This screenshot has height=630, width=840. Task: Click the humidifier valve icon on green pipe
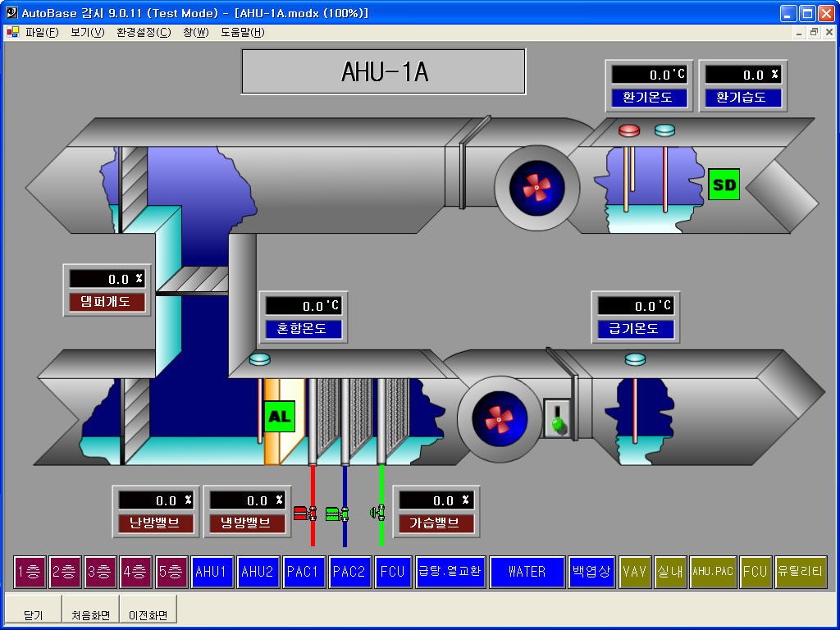377,514
